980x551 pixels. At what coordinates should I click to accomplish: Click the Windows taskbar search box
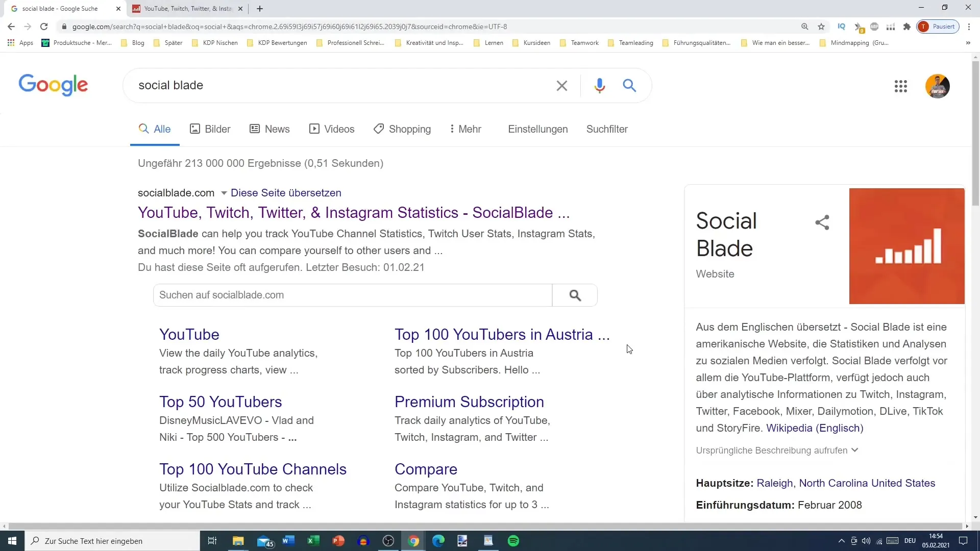pyautogui.click(x=112, y=541)
